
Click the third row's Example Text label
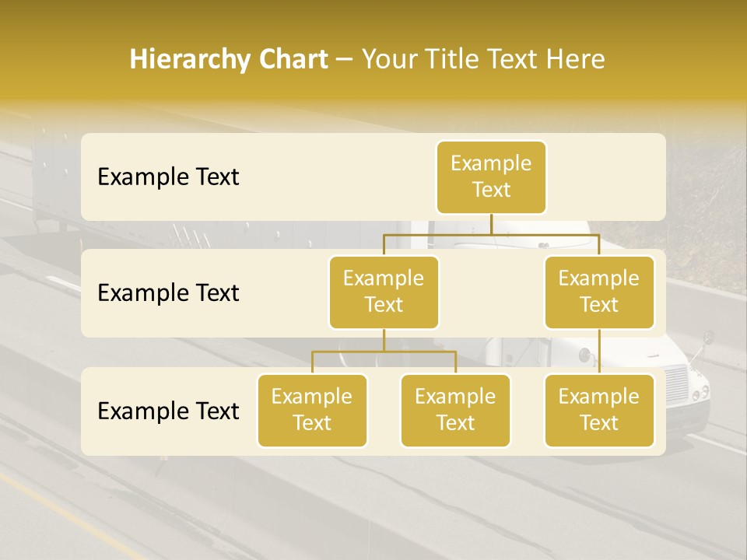click(x=168, y=411)
